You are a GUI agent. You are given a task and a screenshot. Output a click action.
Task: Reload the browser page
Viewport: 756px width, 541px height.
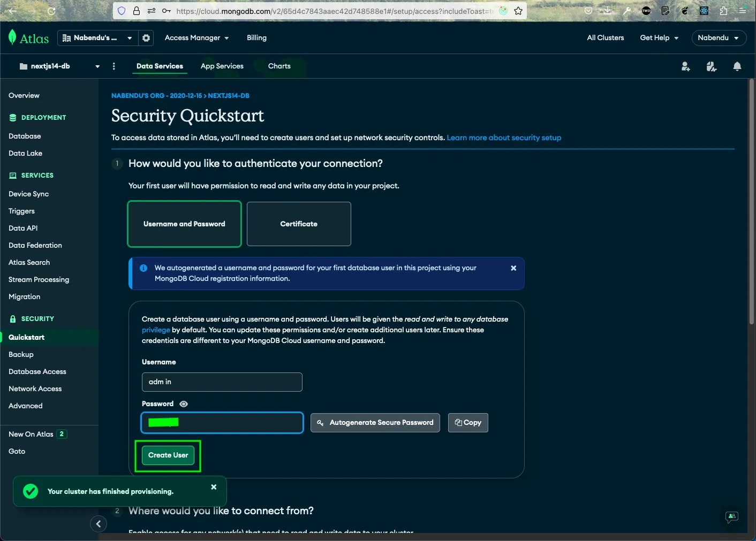coord(51,11)
